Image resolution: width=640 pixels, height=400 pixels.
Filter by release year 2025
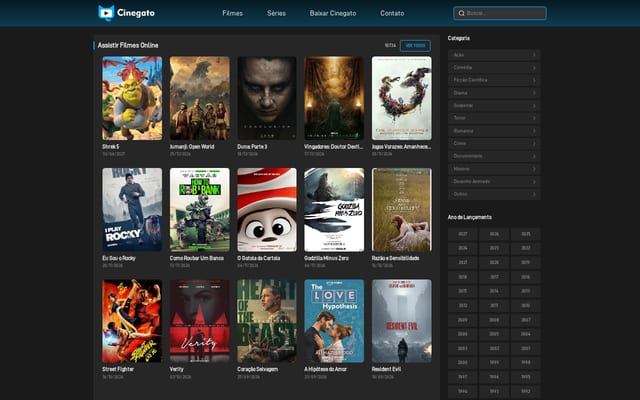click(x=526, y=234)
